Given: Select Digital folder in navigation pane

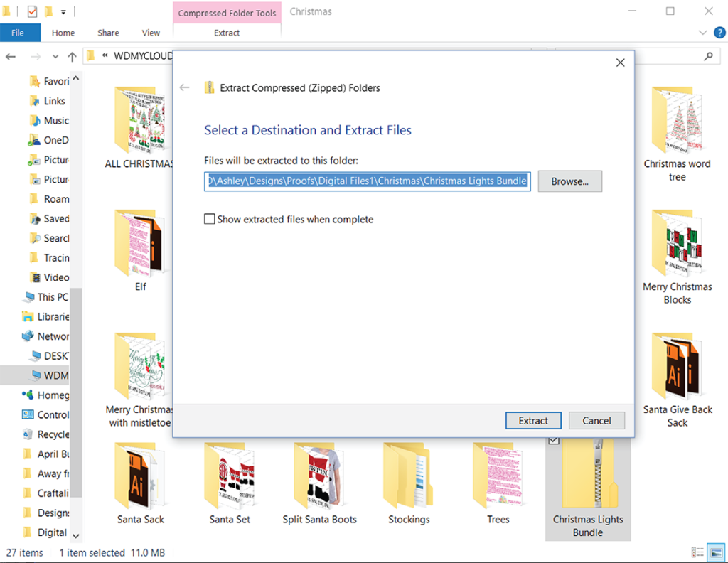Looking at the screenshot, I should 46,532.
